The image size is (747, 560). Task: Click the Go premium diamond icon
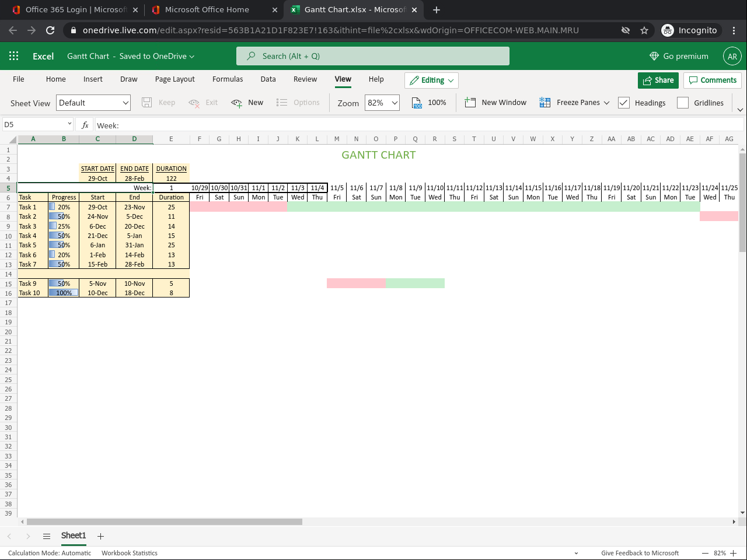(654, 56)
